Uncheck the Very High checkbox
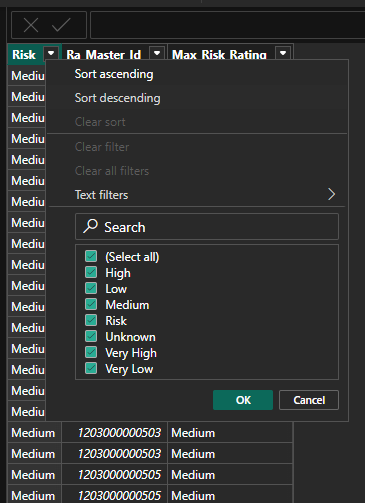The image size is (365, 503). pos(91,352)
